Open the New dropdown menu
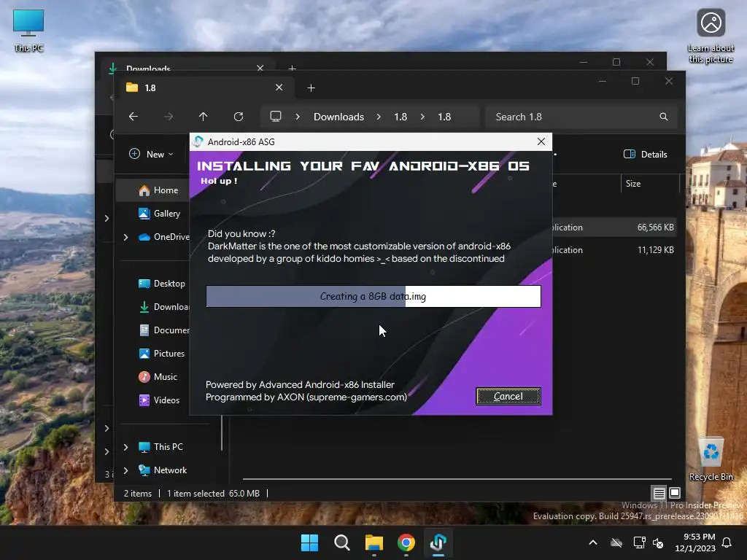The image size is (747, 560). pyautogui.click(x=152, y=155)
